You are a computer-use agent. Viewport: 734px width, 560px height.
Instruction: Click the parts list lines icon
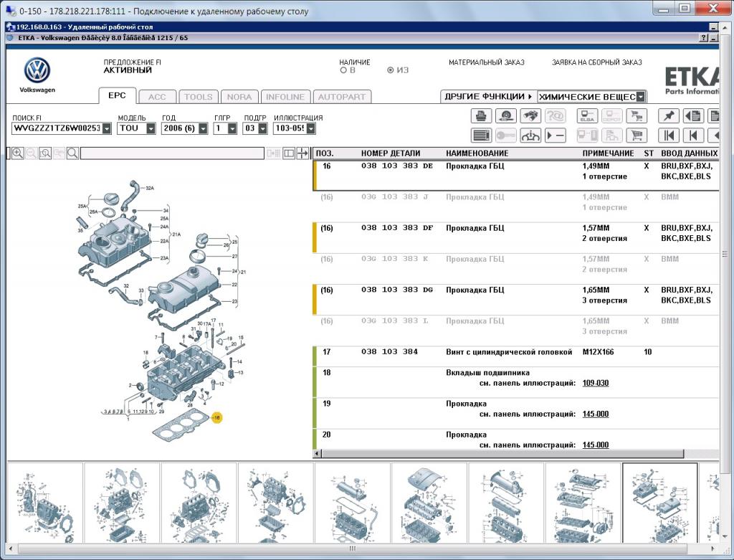(481, 136)
